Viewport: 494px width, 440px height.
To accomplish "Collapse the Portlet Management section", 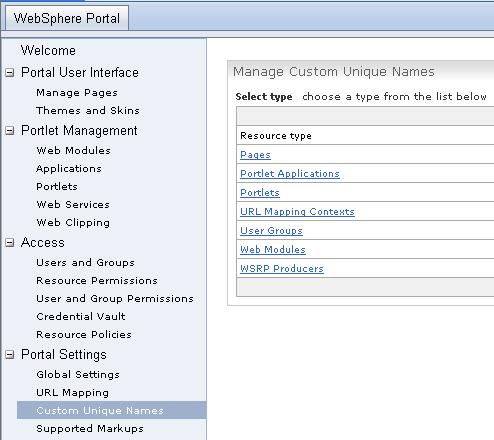I will tap(10, 131).
